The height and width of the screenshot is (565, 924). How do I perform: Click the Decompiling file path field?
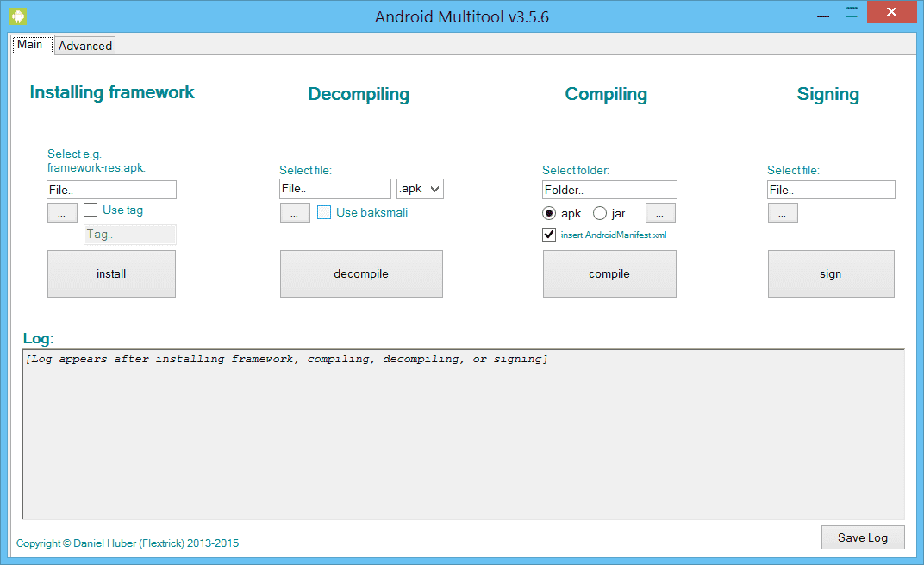(334, 189)
